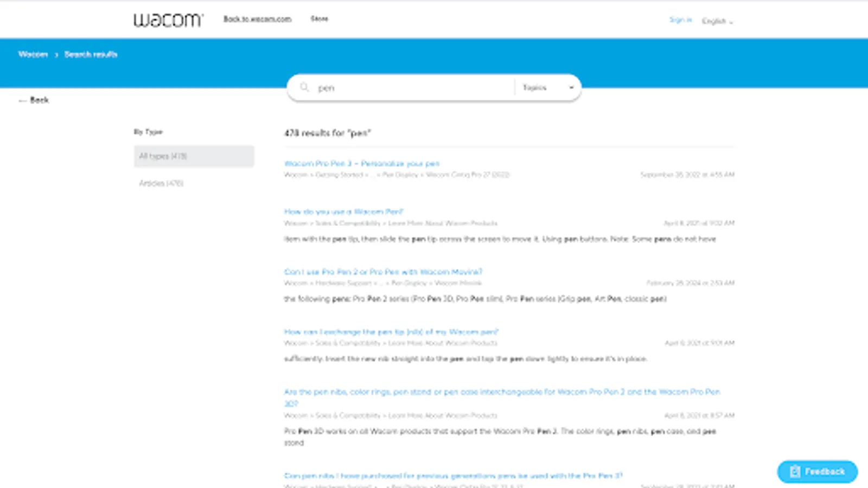Click the Wacom breadcrumb link
Screen dimensions: 868x488
[33, 54]
